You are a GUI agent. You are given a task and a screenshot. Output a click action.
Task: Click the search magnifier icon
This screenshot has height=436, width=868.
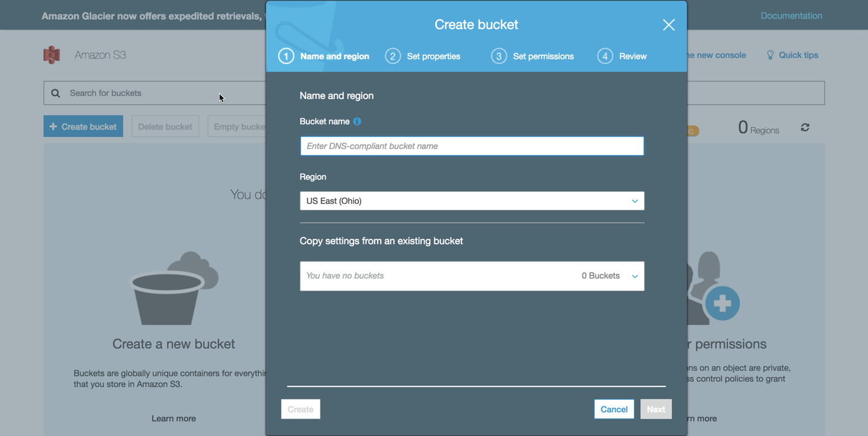point(55,93)
